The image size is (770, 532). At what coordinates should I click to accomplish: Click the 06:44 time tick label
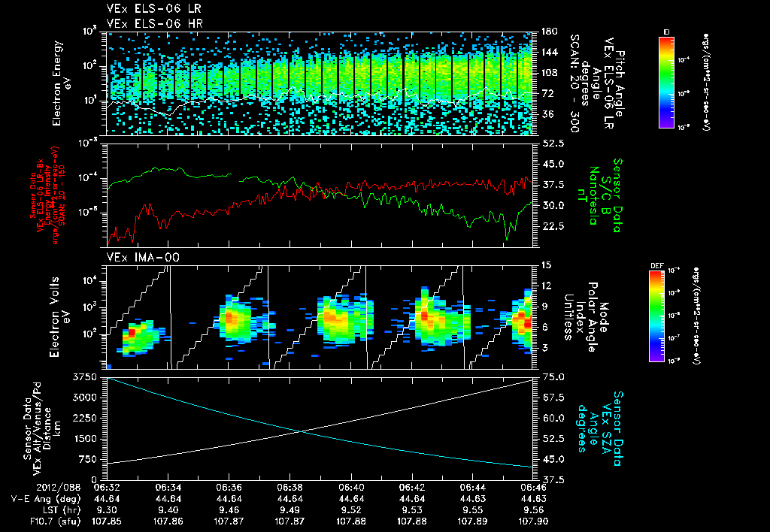click(x=472, y=488)
